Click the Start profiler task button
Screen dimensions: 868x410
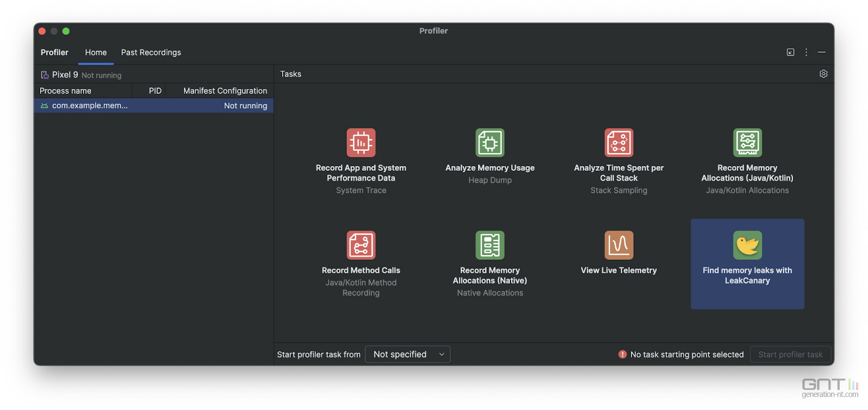pyautogui.click(x=790, y=354)
